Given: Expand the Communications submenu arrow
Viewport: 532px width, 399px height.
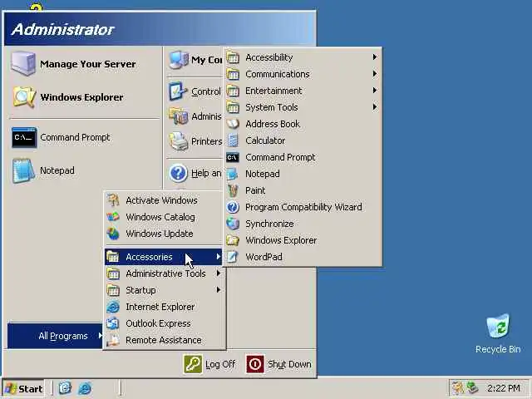Looking at the screenshot, I should (x=374, y=74).
